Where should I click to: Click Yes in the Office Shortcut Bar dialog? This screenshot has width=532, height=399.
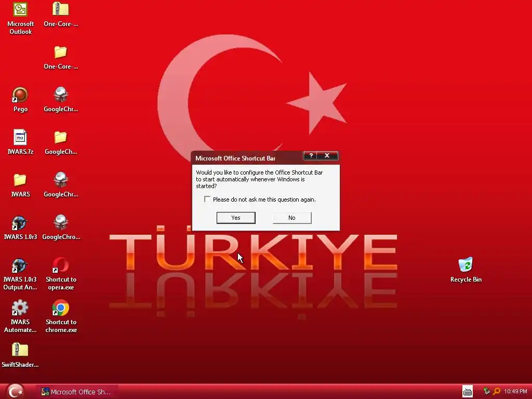click(236, 218)
